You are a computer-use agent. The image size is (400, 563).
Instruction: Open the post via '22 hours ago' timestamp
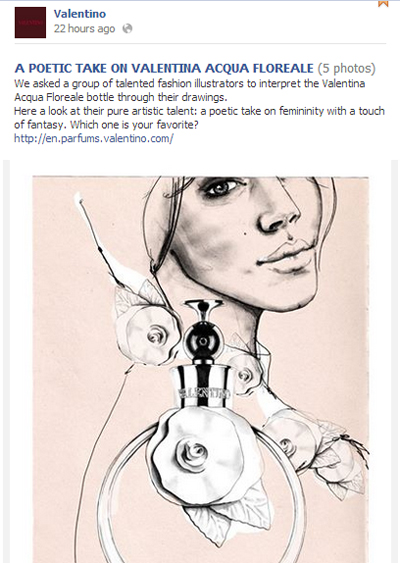tap(84, 29)
